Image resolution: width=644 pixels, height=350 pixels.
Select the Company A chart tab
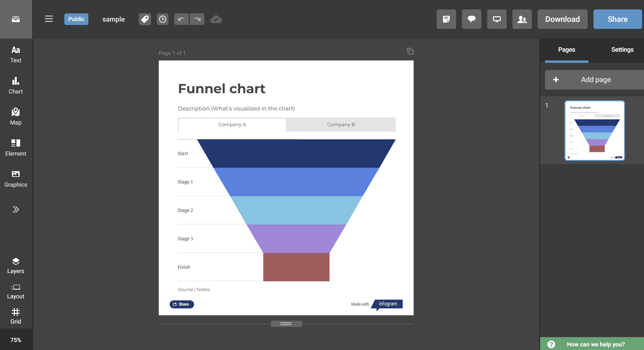tap(232, 125)
